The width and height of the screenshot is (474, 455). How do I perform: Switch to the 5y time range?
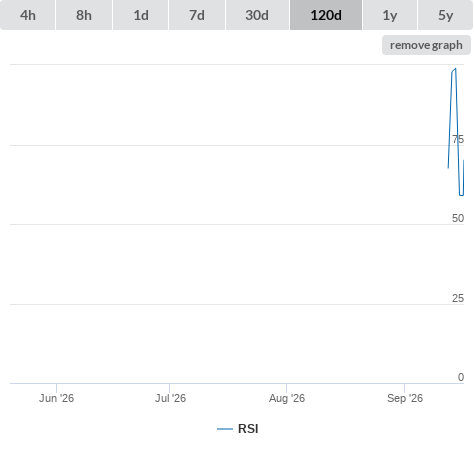pyautogui.click(x=445, y=15)
